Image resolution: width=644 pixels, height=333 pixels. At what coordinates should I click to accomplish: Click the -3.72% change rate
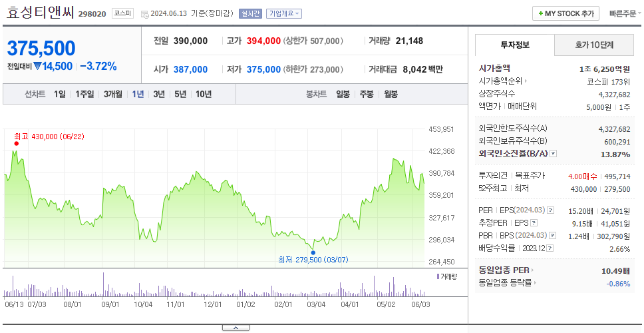point(98,66)
